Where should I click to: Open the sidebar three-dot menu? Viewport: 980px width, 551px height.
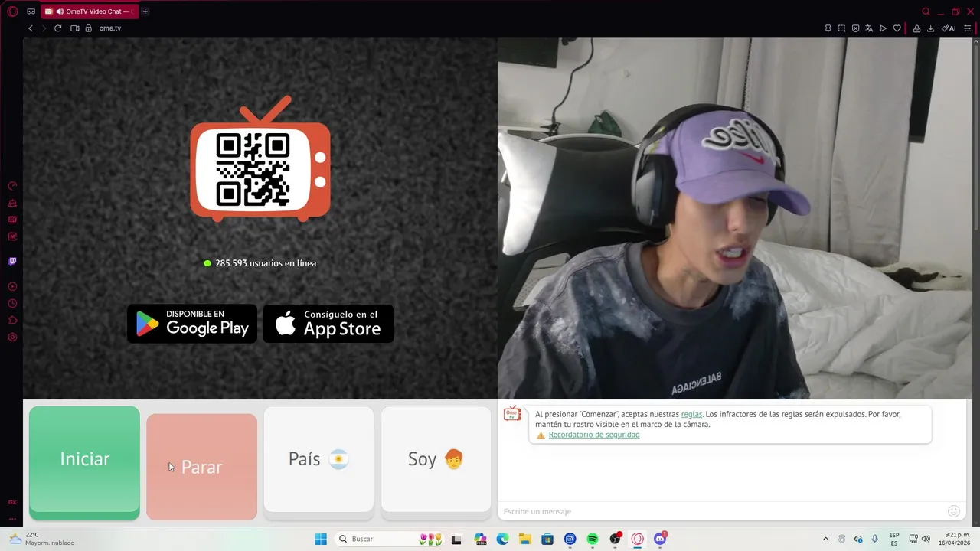(12, 518)
